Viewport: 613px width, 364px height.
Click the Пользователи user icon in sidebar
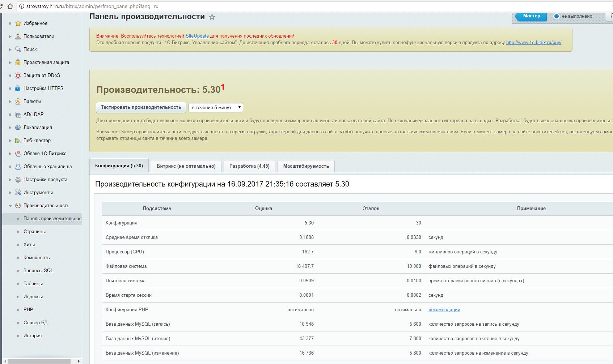click(x=18, y=37)
